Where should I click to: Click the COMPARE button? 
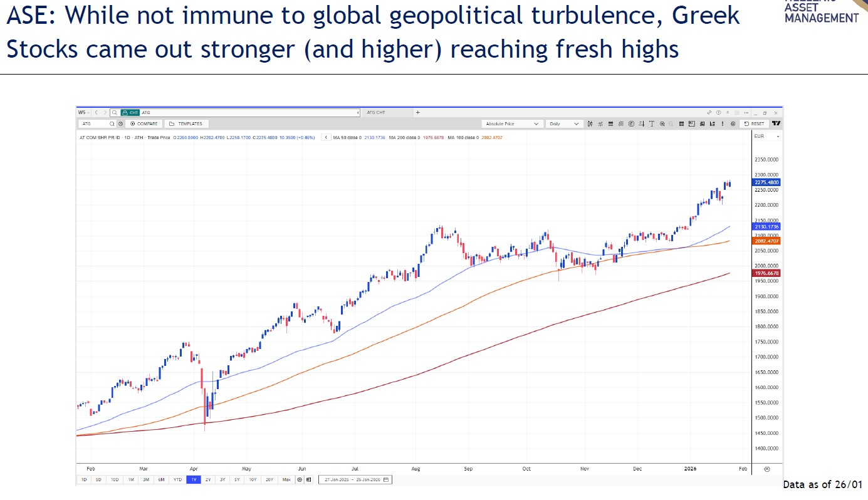[x=144, y=124]
